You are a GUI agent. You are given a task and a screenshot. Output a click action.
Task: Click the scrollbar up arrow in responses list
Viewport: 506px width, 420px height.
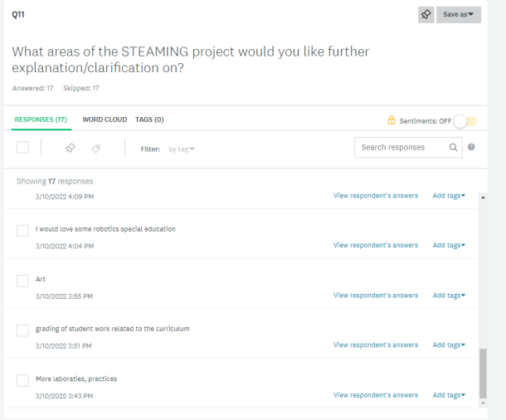tap(483, 198)
